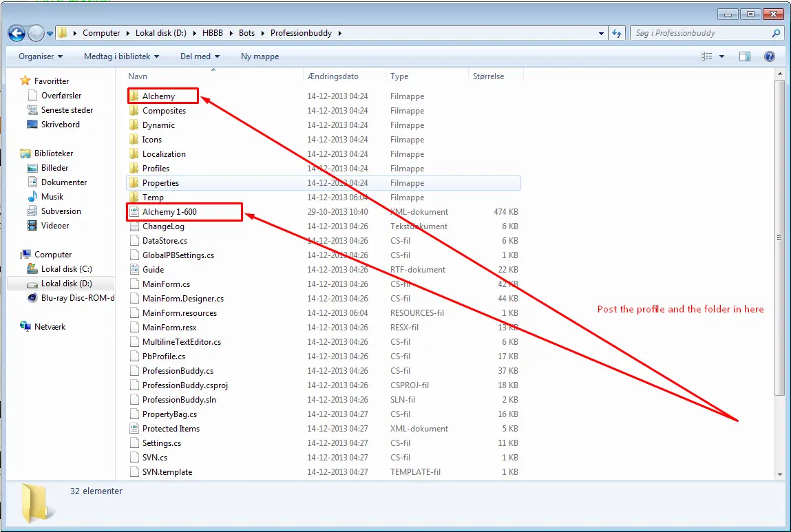Viewport: 791px width, 532px height.
Task: Select the Alchemy 1-600 XML file icon
Action: [134, 212]
